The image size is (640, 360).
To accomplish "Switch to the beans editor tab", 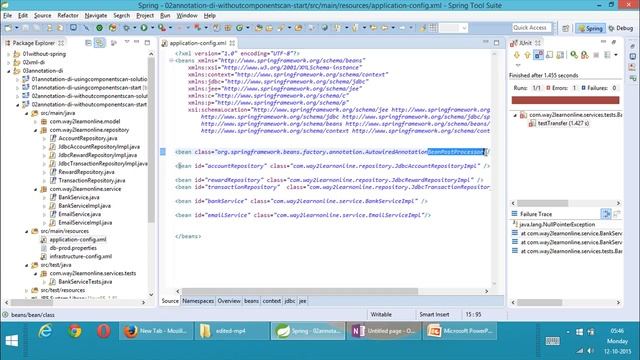I will (251, 301).
